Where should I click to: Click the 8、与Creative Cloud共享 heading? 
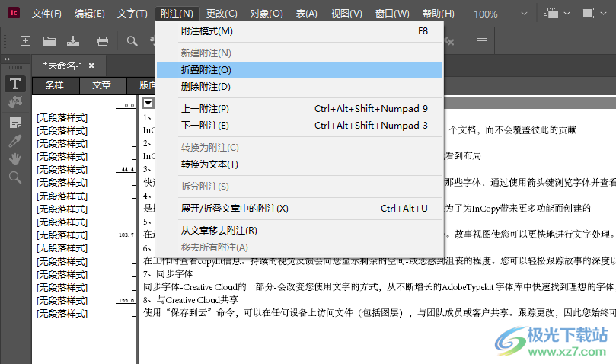[190, 300]
